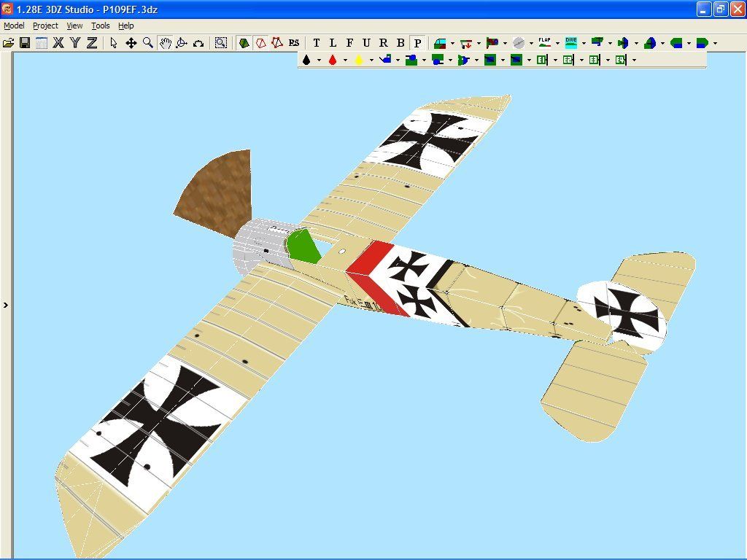Toggle the red vertex points display mode
The height and width of the screenshot is (560, 747).
tap(277, 43)
